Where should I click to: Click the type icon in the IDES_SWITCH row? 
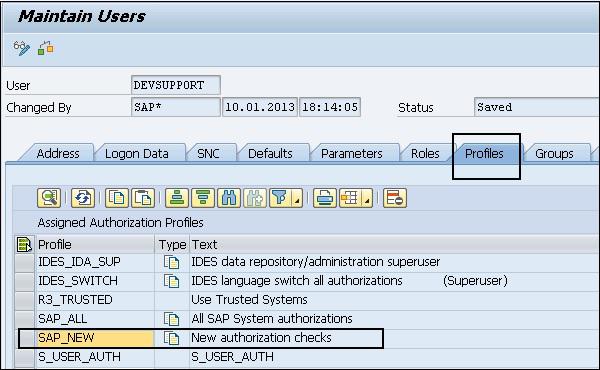pos(171,281)
